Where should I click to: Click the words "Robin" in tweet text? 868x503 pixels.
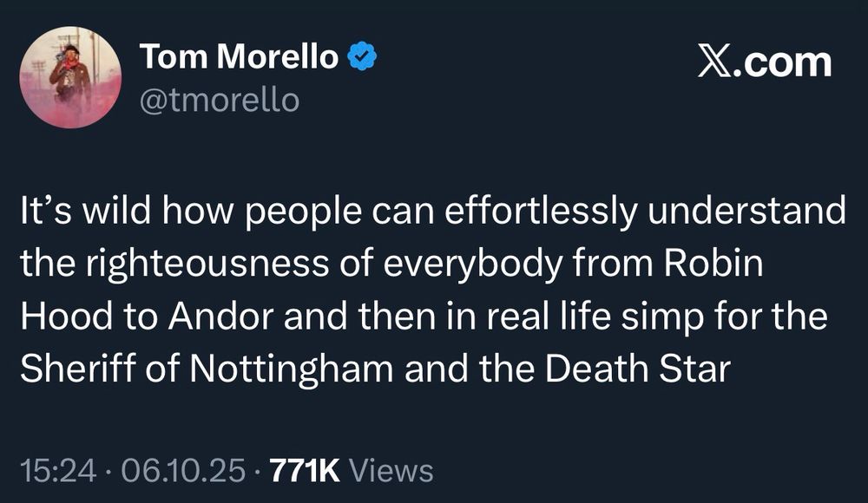[x=713, y=264]
